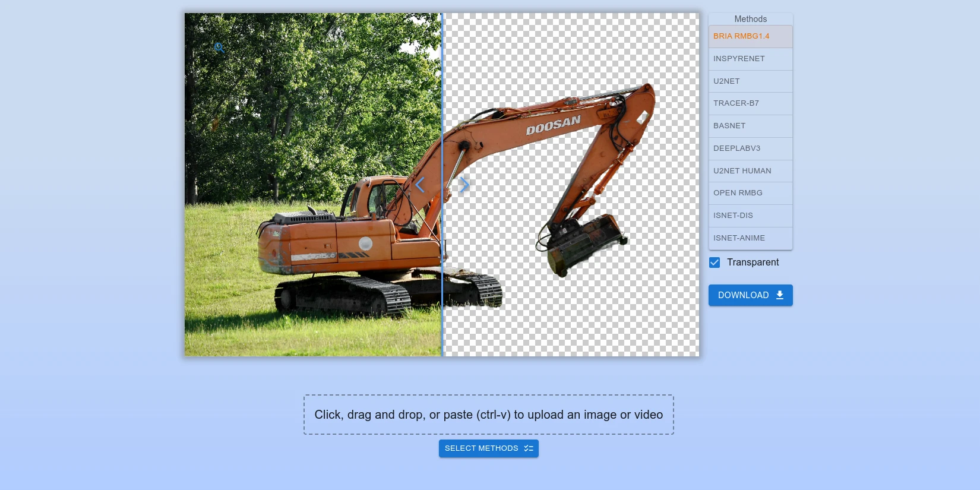The width and height of the screenshot is (980, 490).
Task: Choose the U2NET method
Action: point(750,81)
